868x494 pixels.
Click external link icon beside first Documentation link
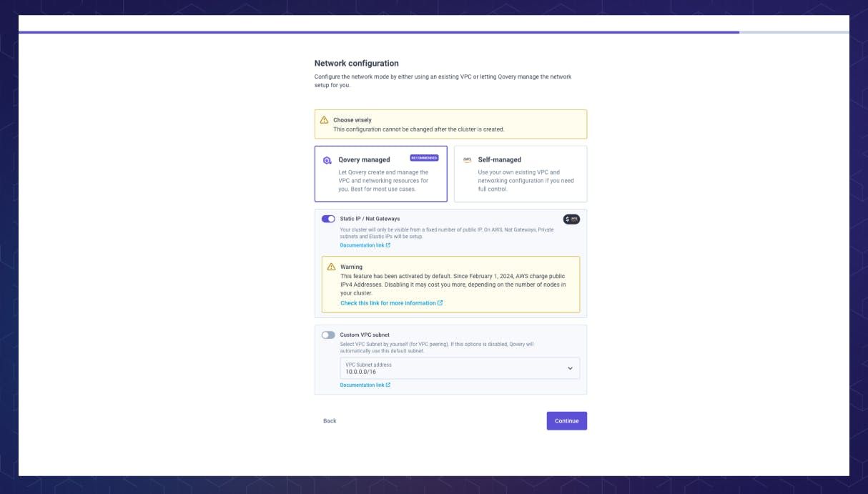pos(387,244)
